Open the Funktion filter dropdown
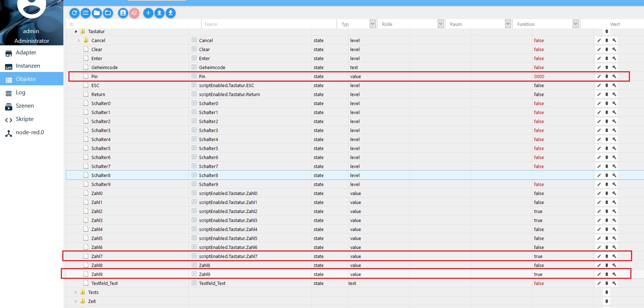The width and height of the screenshot is (644, 308). [x=576, y=24]
